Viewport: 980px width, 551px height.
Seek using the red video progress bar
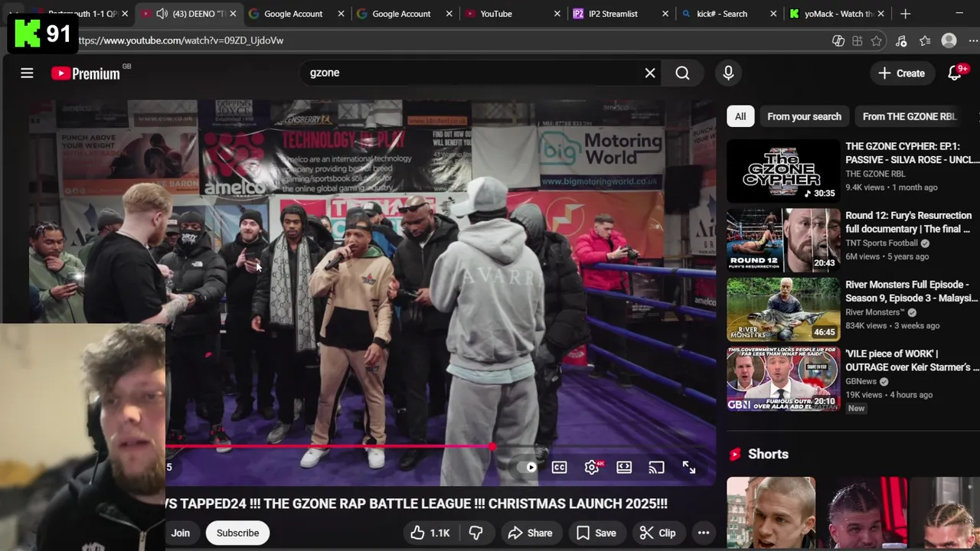click(x=440, y=446)
